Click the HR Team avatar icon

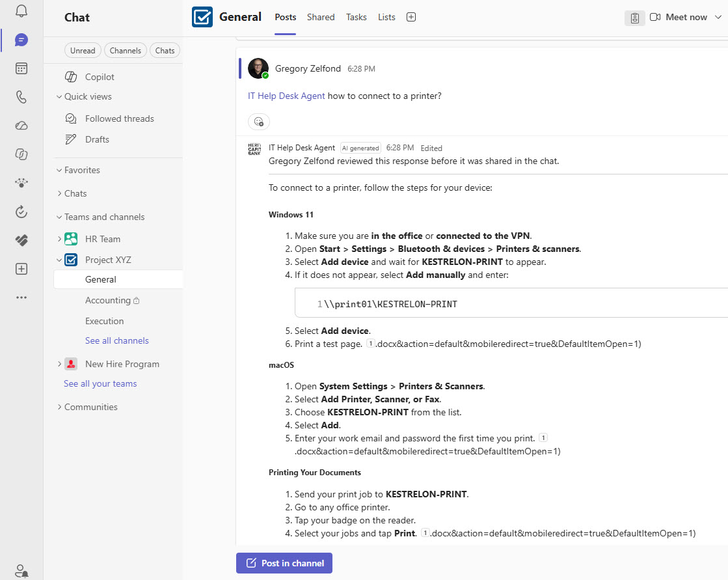coord(71,239)
